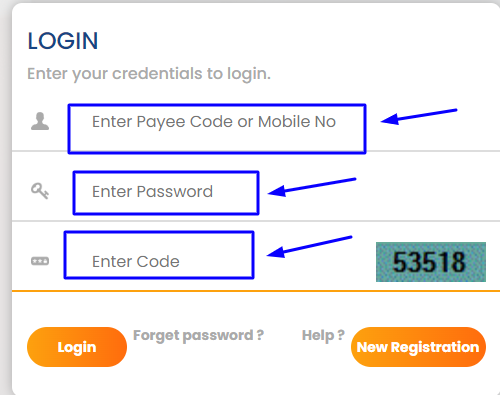The height and width of the screenshot is (395, 500).
Task: Click the 'Enter your credentials to login' text
Action: (149, 74)
